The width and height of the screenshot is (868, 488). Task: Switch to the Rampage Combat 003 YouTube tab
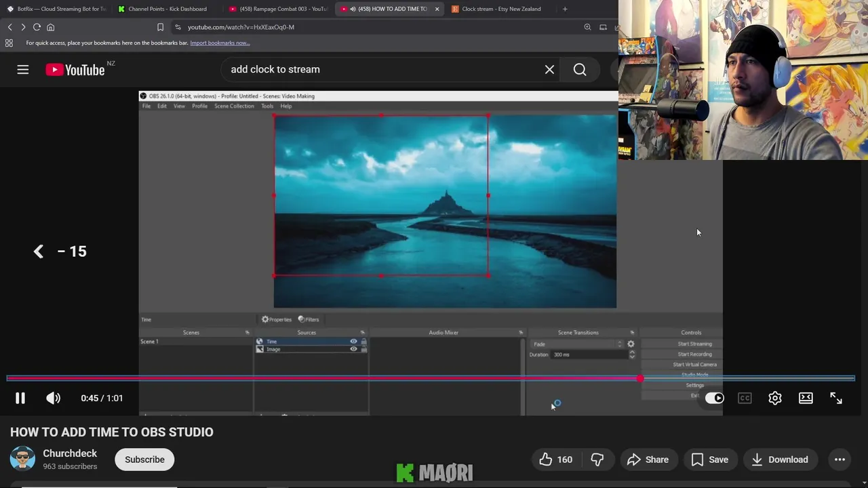[x=279, y=9]
